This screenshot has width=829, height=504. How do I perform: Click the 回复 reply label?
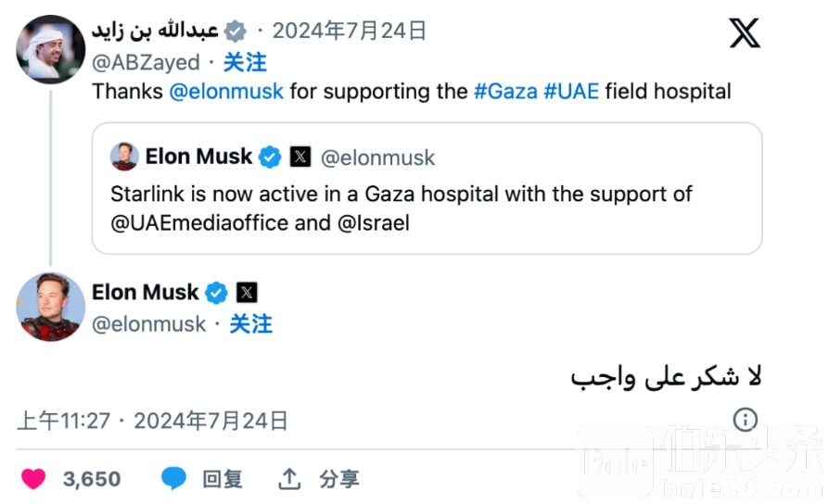[223, 478]
